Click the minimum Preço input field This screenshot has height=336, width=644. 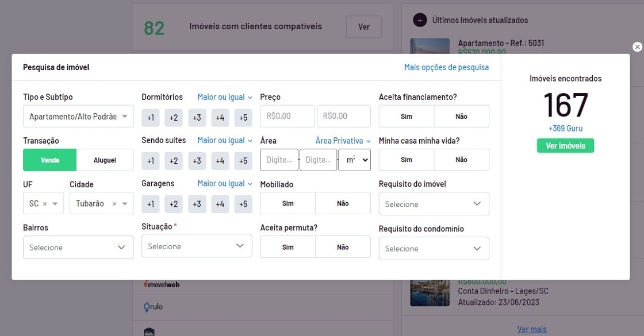coord(287,116)
